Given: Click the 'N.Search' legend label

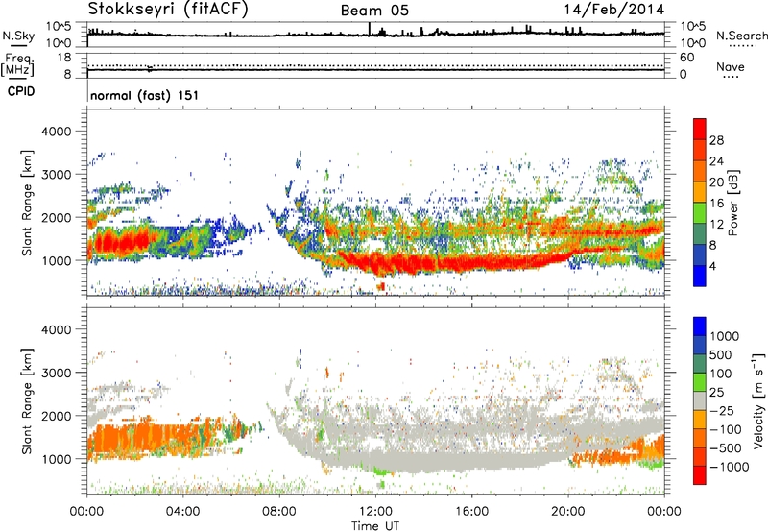Looking at the screenshot, I should pyautogui.click(x=741, y=36).
